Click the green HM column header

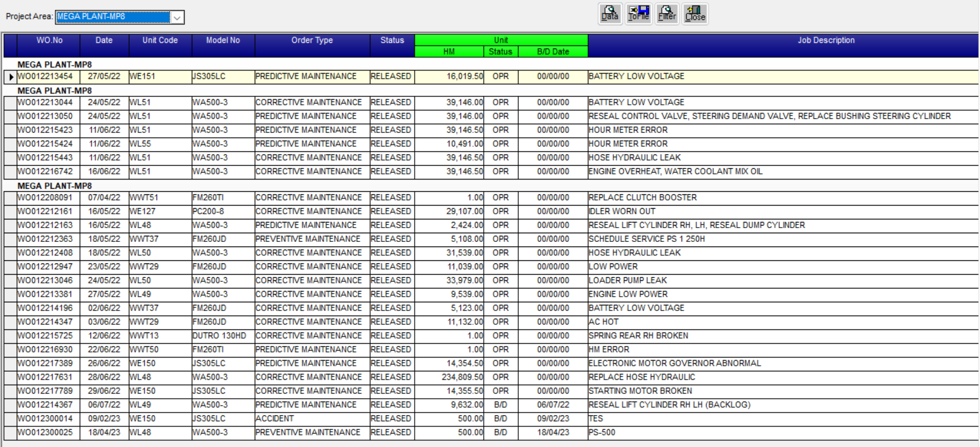pos(449,52)
